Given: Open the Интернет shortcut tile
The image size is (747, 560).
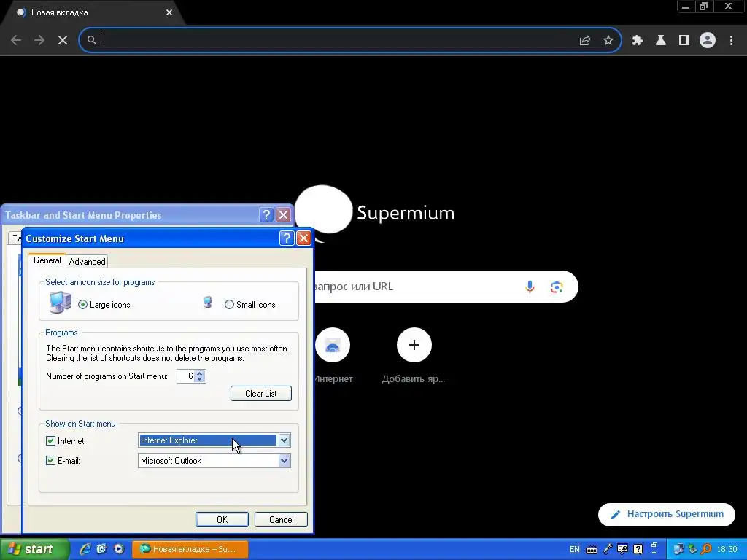Looking at the screenshot, I should (333, 345).
